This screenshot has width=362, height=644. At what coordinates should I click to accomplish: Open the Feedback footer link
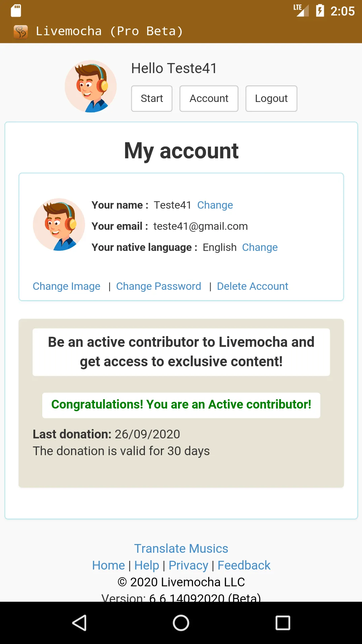click(x=244, y=565)
